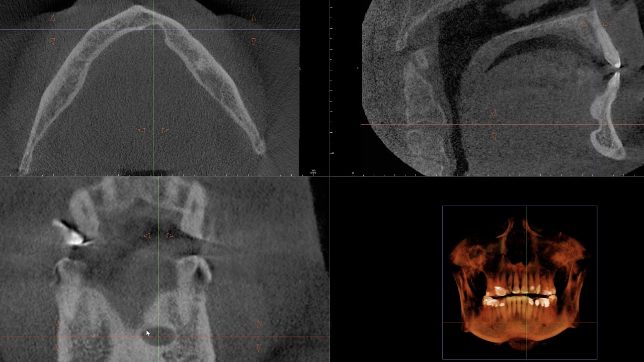Screen dimensions: 644x362
Task: Click down arrow below sagittal orange line
Action: [x=494, y=136]
